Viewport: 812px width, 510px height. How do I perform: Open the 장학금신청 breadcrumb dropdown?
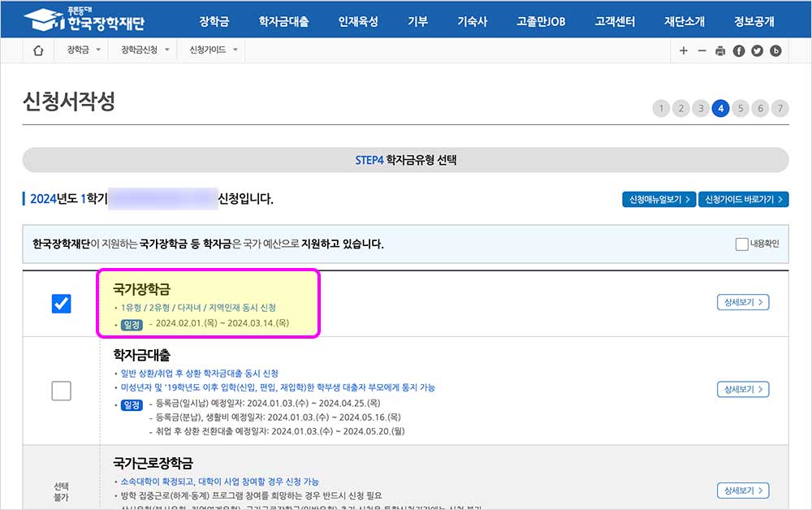tap(144, 50)
